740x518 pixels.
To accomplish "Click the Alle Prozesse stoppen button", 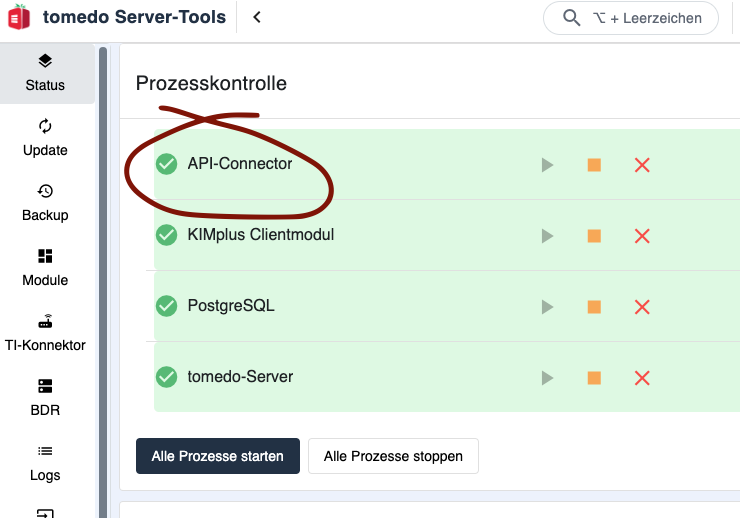I will pyautogui.click(x=393, y=456).
